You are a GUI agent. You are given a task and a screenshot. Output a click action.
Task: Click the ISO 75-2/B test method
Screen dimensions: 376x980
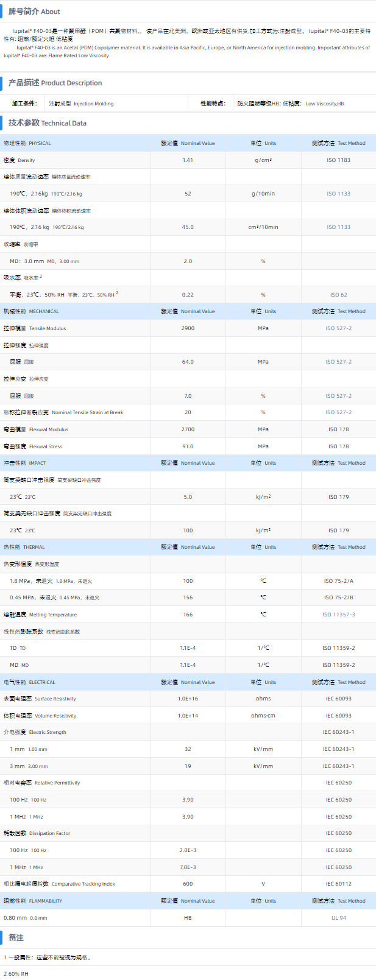point(338,598)
